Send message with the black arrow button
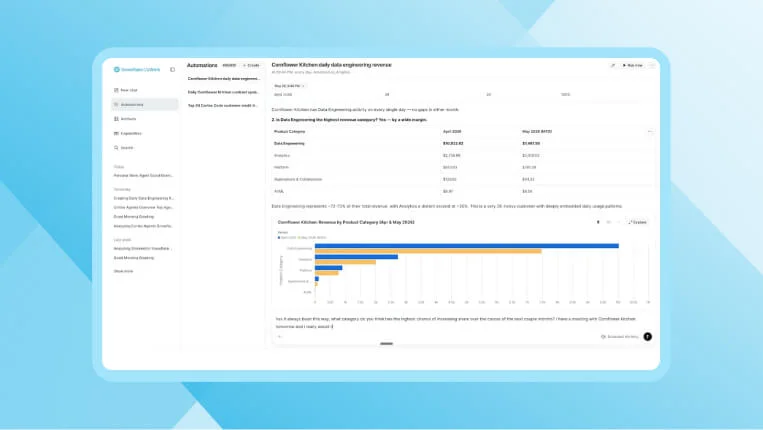This screenshot has height=430, width=763. point(647,337)
